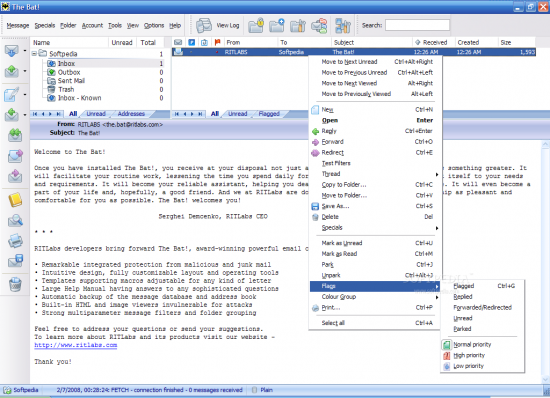This screenshot has width=550, height=398.
Task: Click the Get New Mail envelope icon
Action: [12, 51]
